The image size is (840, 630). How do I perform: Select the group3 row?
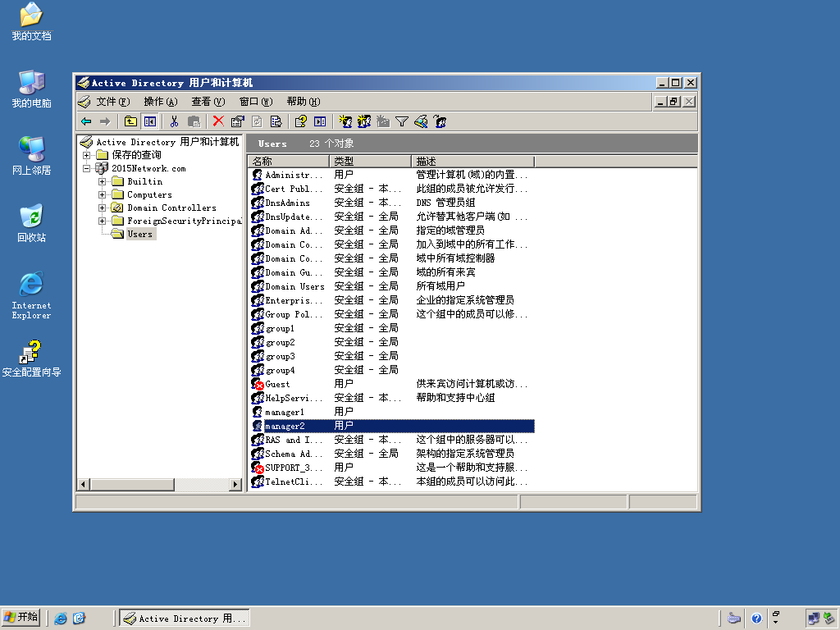[x=392, y=356]
